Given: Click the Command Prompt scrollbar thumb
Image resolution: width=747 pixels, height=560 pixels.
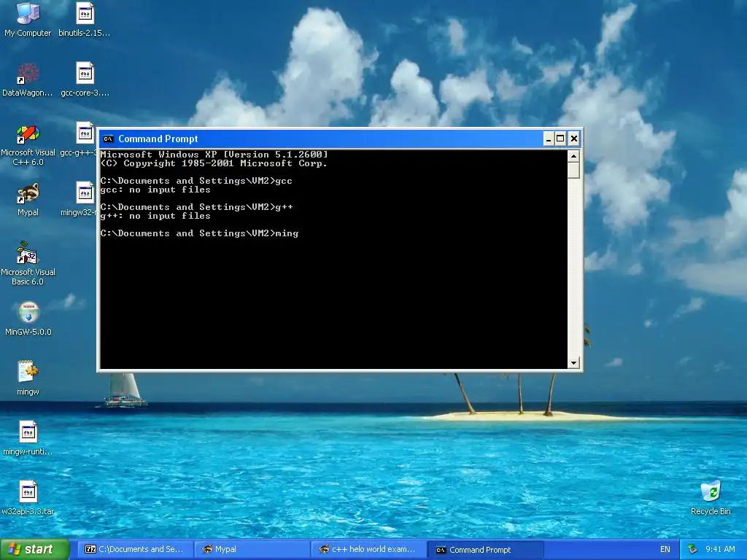Looking at the screenshot, I should coord(573,171).
